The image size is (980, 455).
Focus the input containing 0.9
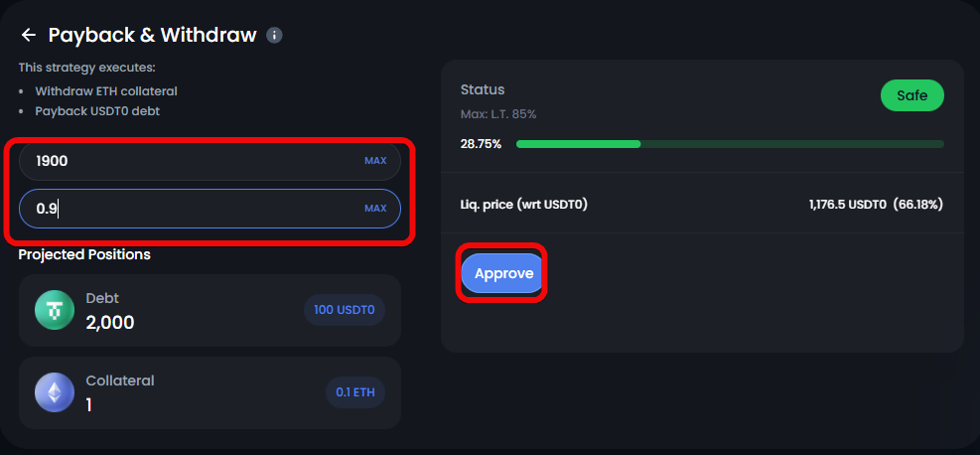click(189, 209)
